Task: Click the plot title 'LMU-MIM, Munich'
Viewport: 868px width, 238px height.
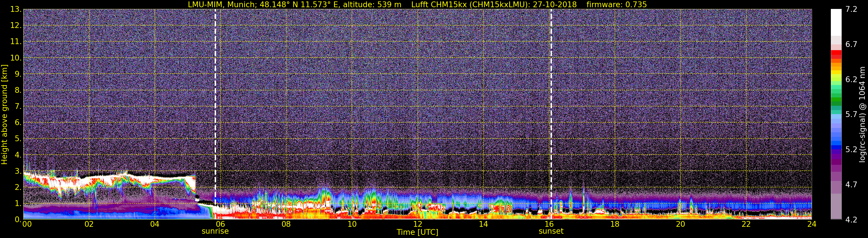Action: coord(221,4)
